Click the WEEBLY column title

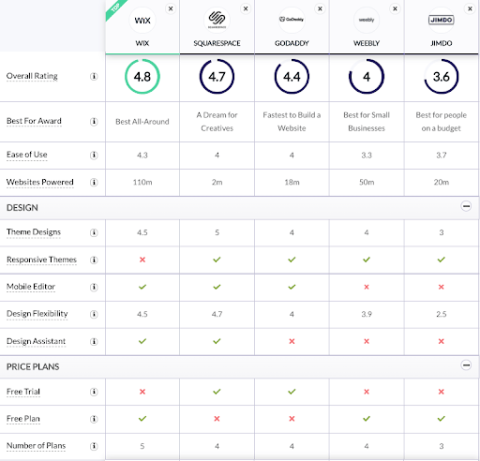click(366, 43)
